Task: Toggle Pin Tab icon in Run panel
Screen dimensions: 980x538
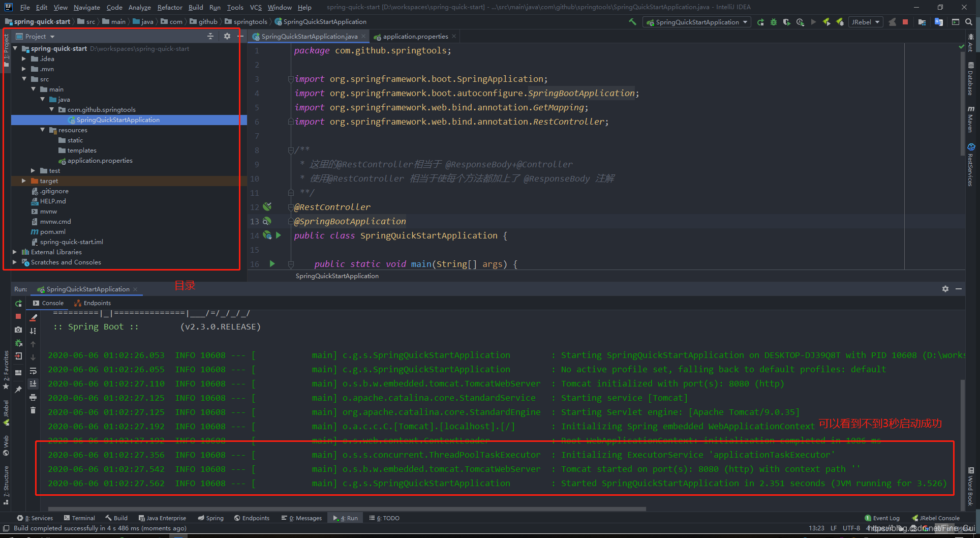Action: tap(18, 389)
